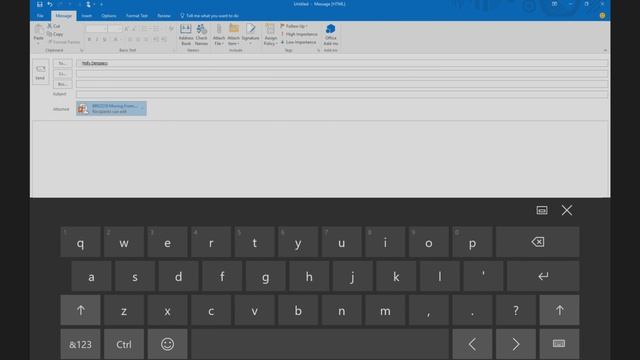Screen dimensions: 640x360
Task: Tap the m key
Action: (x=385, y=310)
